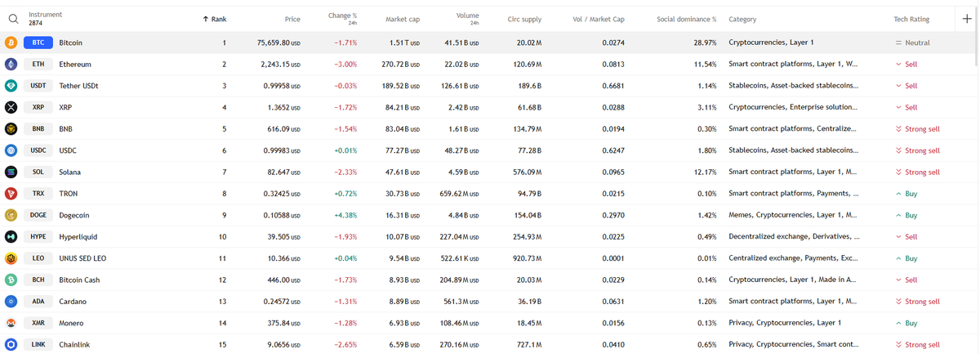The width and height of the screenshot is (980, 354).
Task: Click Solana's 12.17% social dominance
Action: tap(705, 172)
